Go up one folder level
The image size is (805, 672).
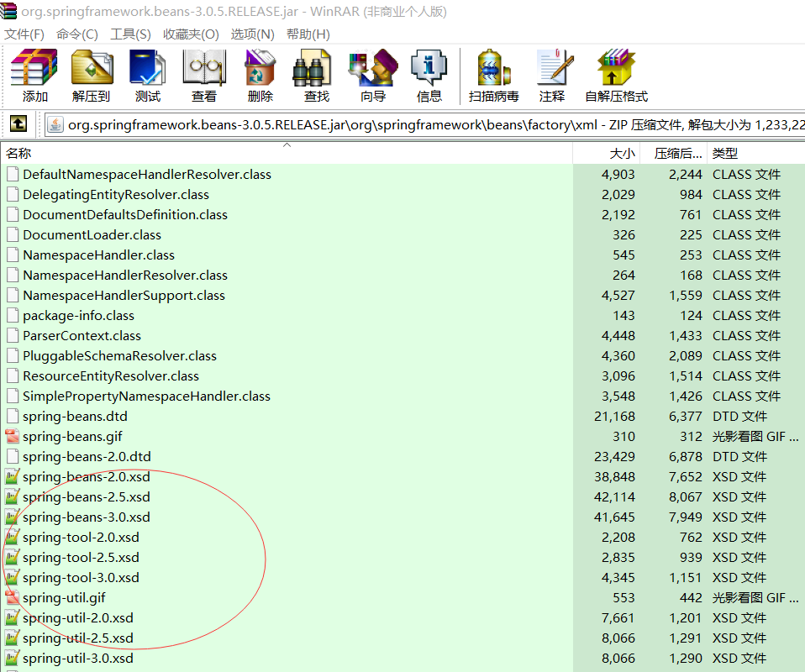tap(18, 123)
